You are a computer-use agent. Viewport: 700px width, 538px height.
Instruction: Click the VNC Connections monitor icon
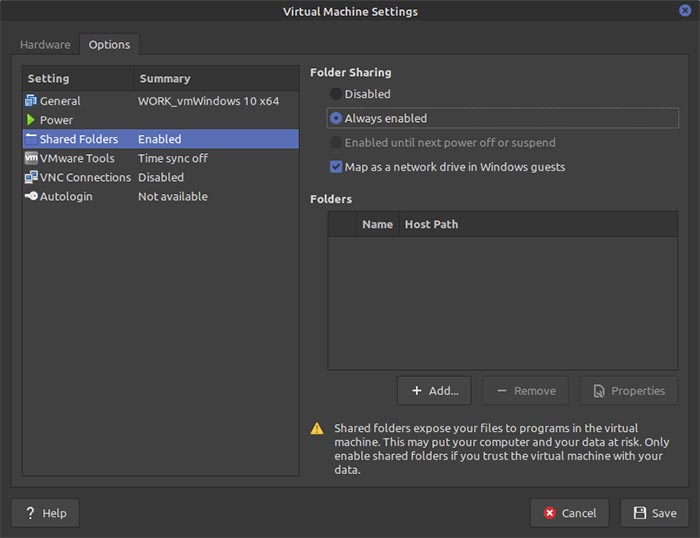click(x=31, y=177)
